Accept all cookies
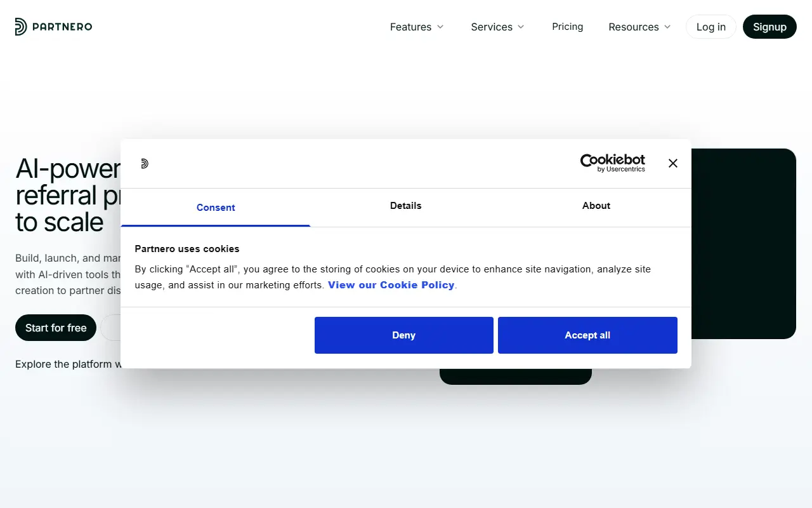Screen dimensions: 812x508 click(587, 335)
